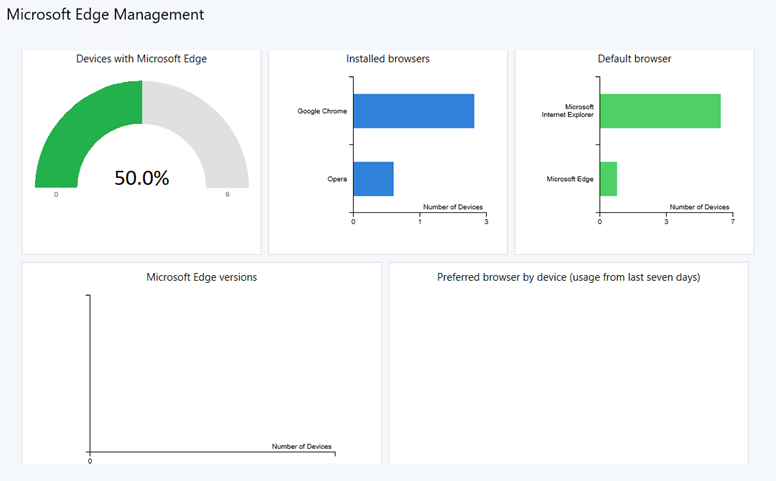Click Number of Devices label in Installed browsers

tap(453, 207)
